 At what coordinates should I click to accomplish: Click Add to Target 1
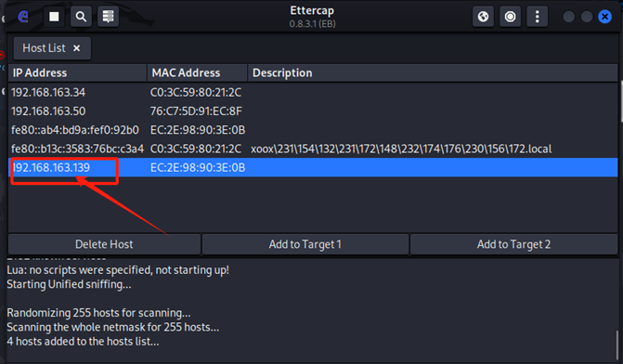(305, 244)
